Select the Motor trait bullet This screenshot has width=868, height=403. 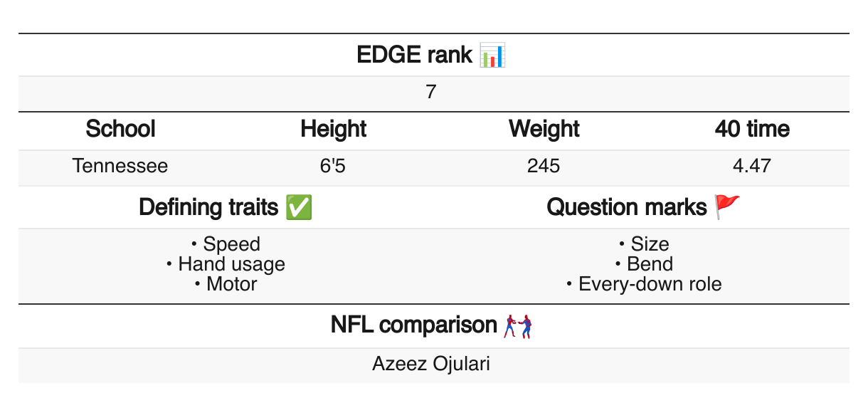coord(226,284)
